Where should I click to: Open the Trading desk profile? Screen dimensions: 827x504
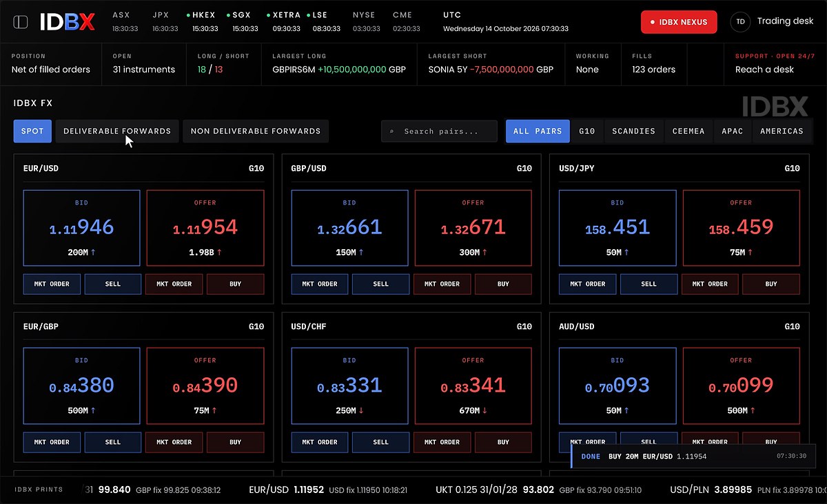click(x=785, y=21)
